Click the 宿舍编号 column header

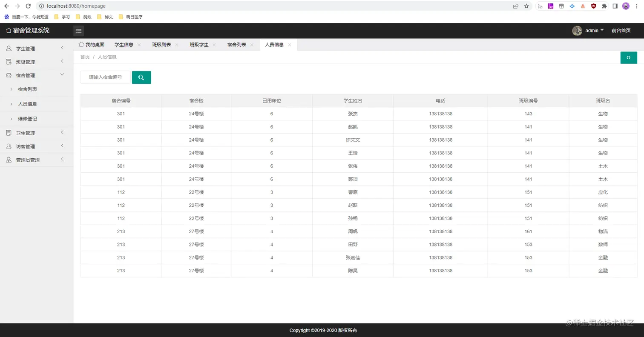pos(121,101)
